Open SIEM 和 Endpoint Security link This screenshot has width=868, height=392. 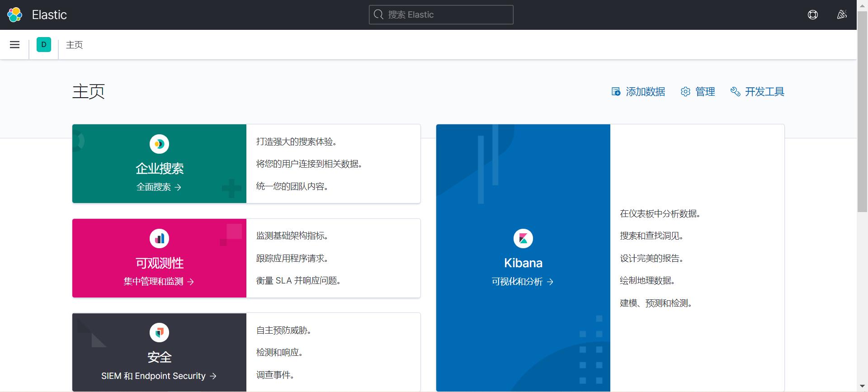tap(159, 376)
